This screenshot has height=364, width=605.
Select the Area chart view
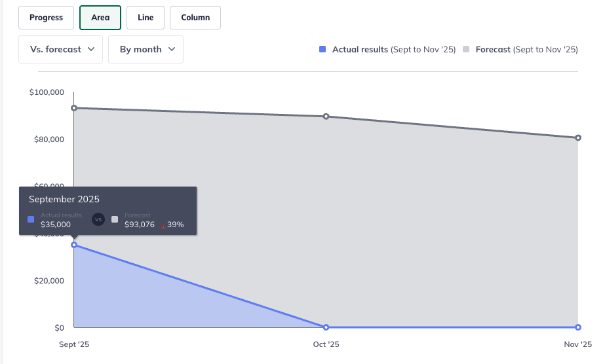[x=100, y=18]
